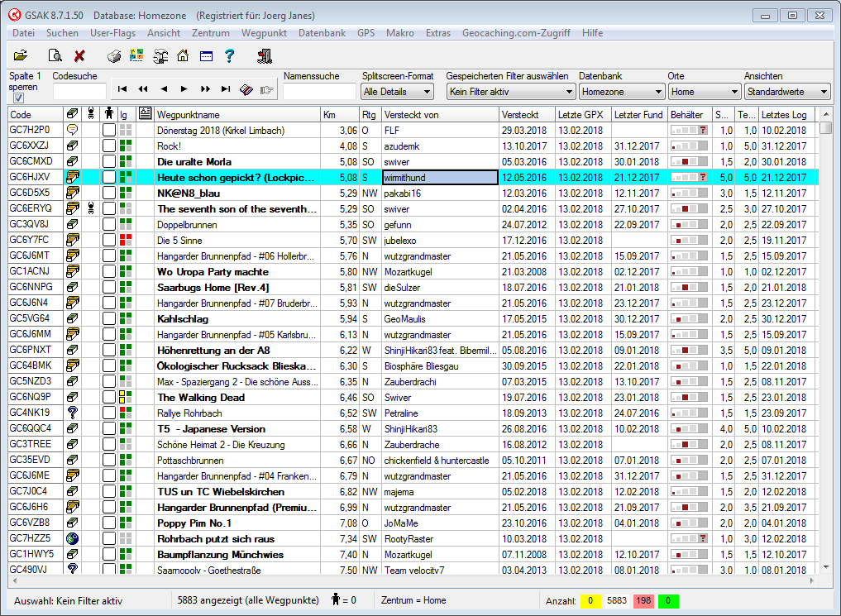Click the red X delete icon
The image size is (841, 616).
point(79,55)
